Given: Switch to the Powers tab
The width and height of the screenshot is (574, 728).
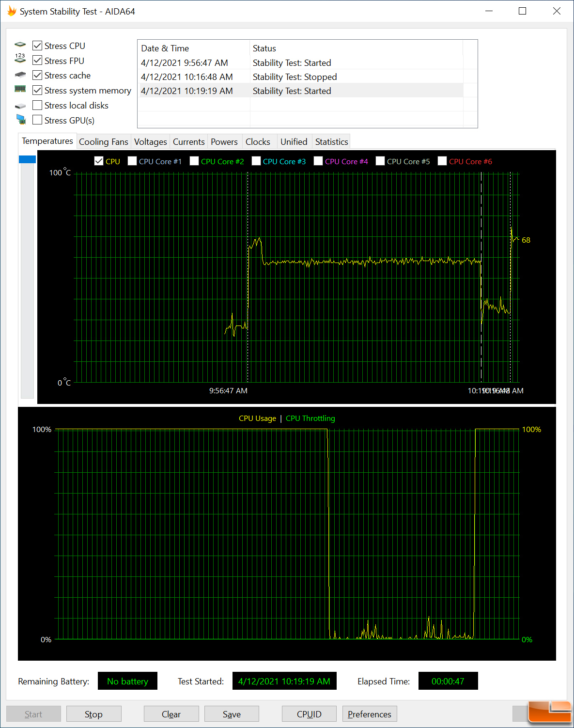Looking at the screenshot, I should click(x=224, y=142).
